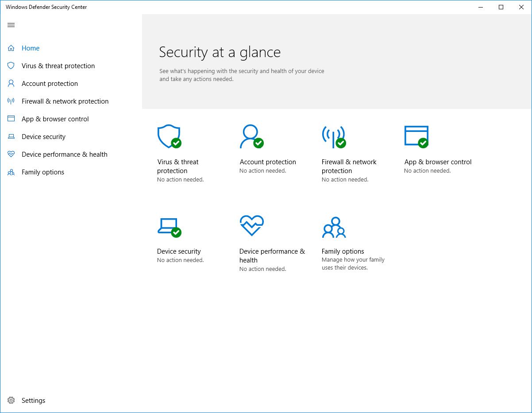This screenshot has width=532, height=413.
Task: Open the large Device security laptop icon
Action: [x=169, y=228]
